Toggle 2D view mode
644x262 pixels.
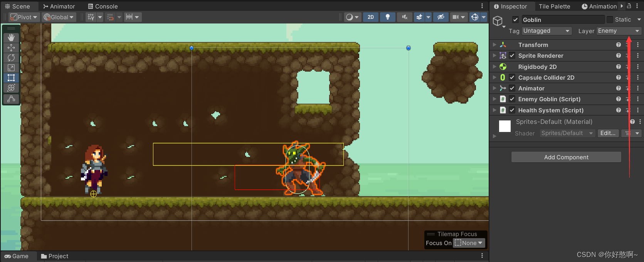(x=371, y=17)
